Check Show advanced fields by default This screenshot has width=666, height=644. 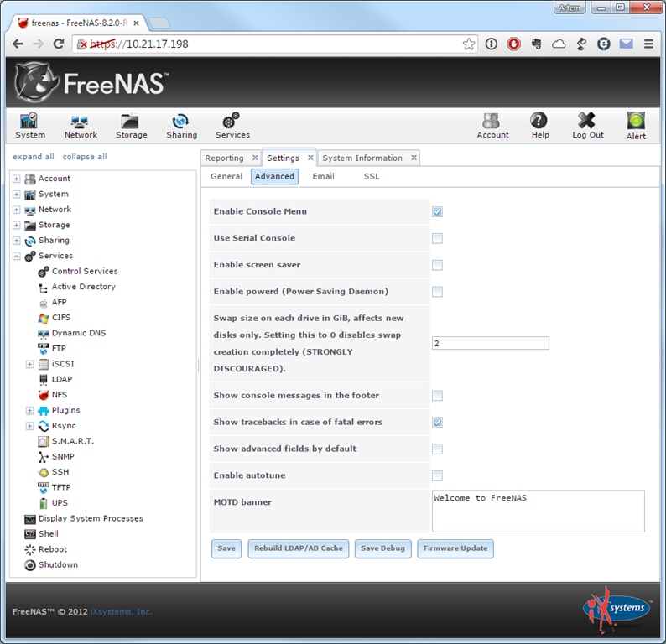point(437,449)
